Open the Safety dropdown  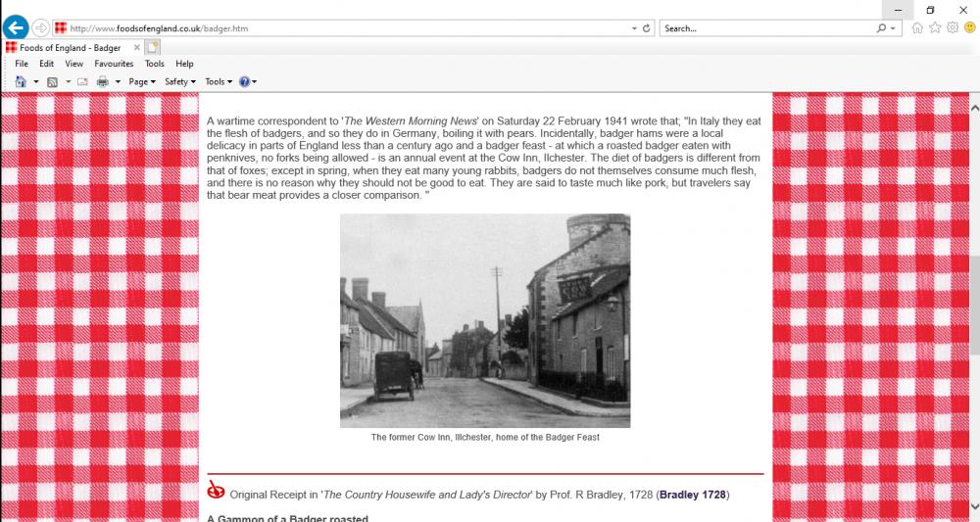180,82
